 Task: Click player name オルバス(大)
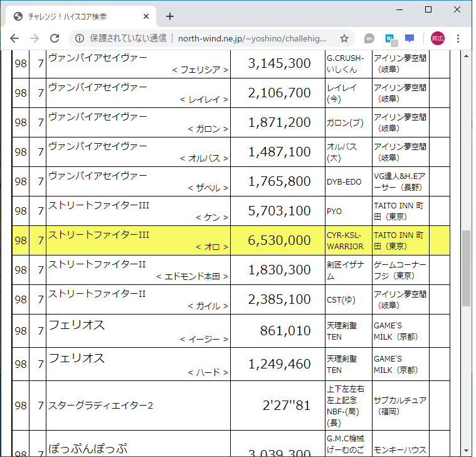point(342,152)
